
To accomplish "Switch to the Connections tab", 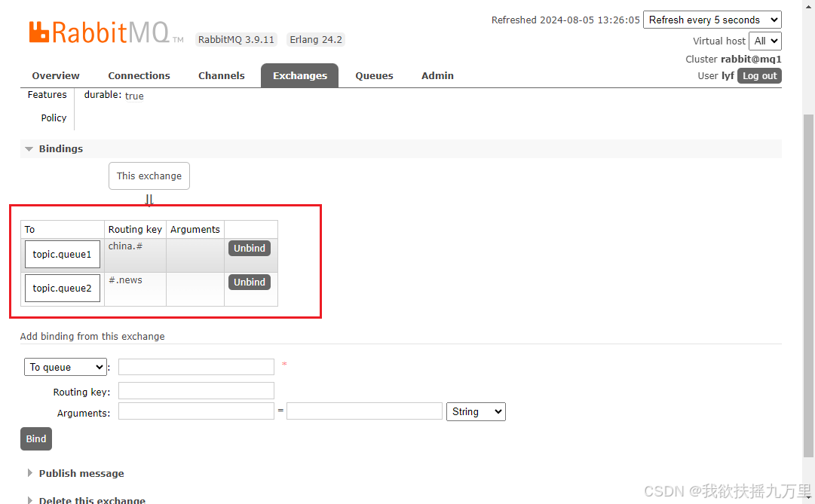I will (x=139, y=76).
